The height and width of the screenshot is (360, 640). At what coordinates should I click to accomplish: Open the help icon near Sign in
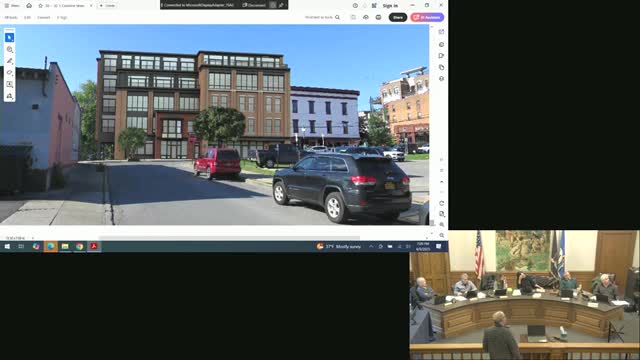click(355, 6)
